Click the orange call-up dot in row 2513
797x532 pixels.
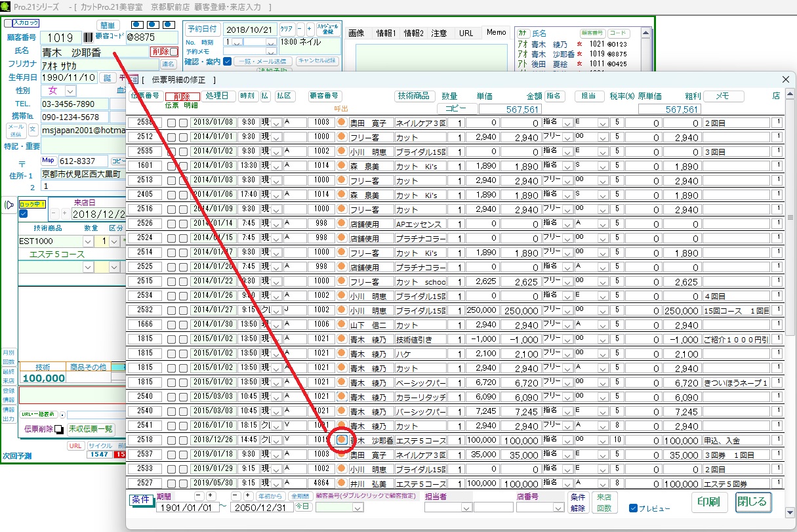tap(341, 180)
